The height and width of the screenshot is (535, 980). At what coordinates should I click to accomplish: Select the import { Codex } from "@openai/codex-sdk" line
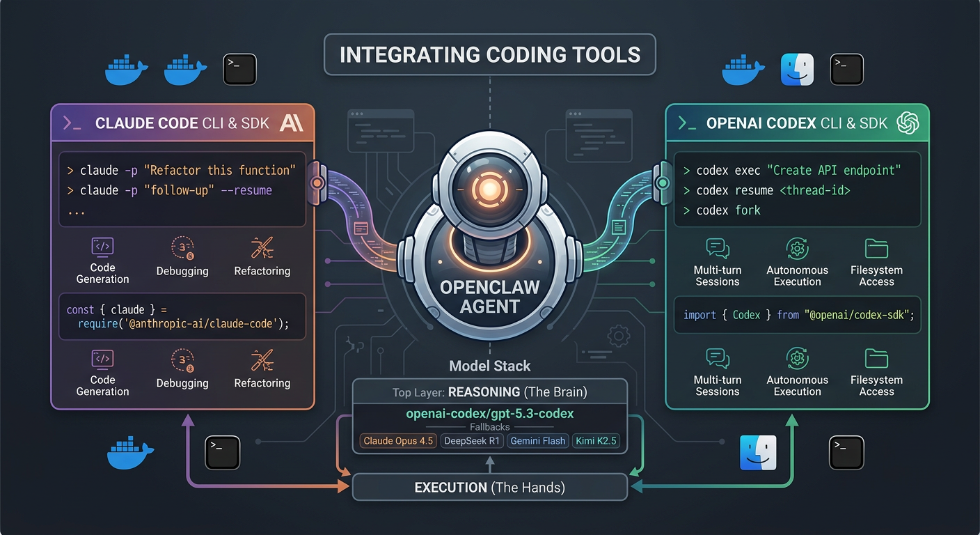point(798,315)
